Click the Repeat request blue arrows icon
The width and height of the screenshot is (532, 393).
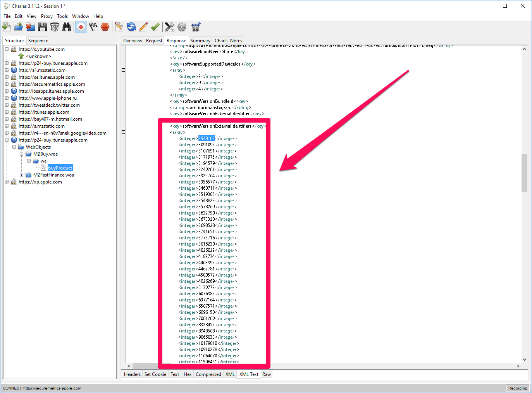131,27
